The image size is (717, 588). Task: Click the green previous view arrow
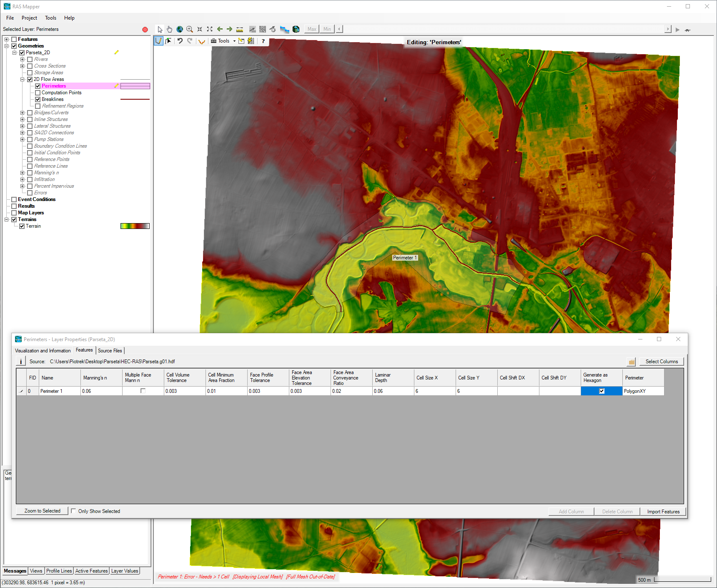click(220, 29)
